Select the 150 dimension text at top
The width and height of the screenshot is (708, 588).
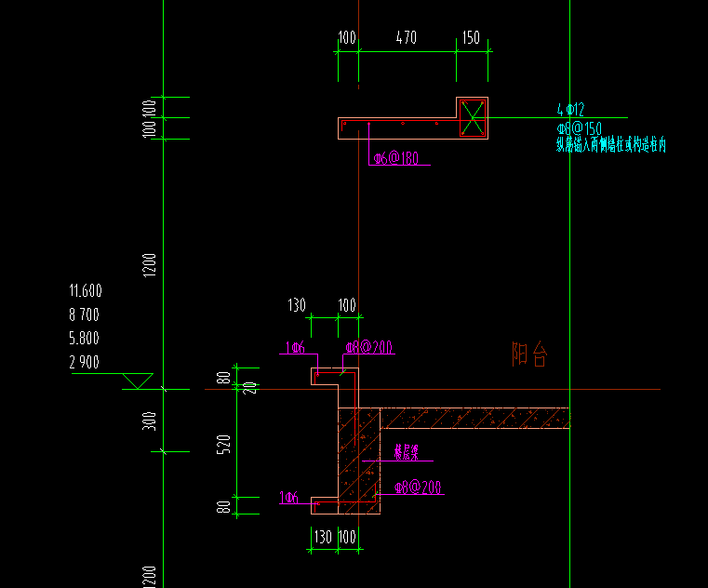point(471,37)
